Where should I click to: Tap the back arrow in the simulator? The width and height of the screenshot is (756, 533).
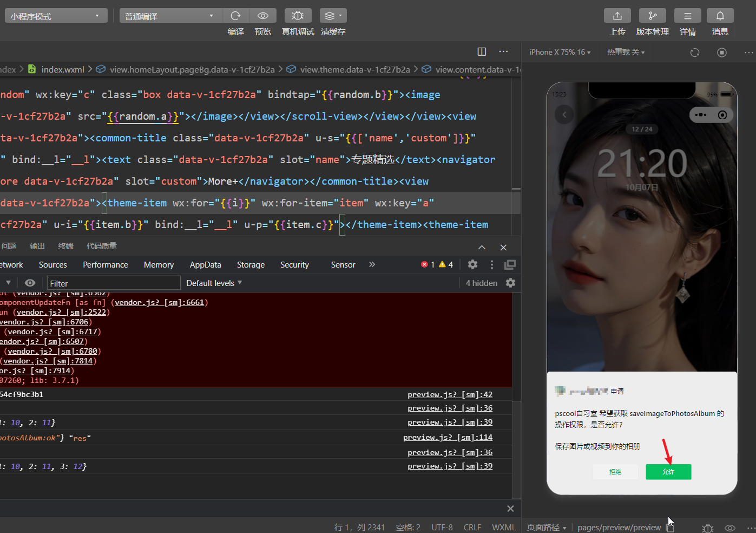click(x=564, y=114)
